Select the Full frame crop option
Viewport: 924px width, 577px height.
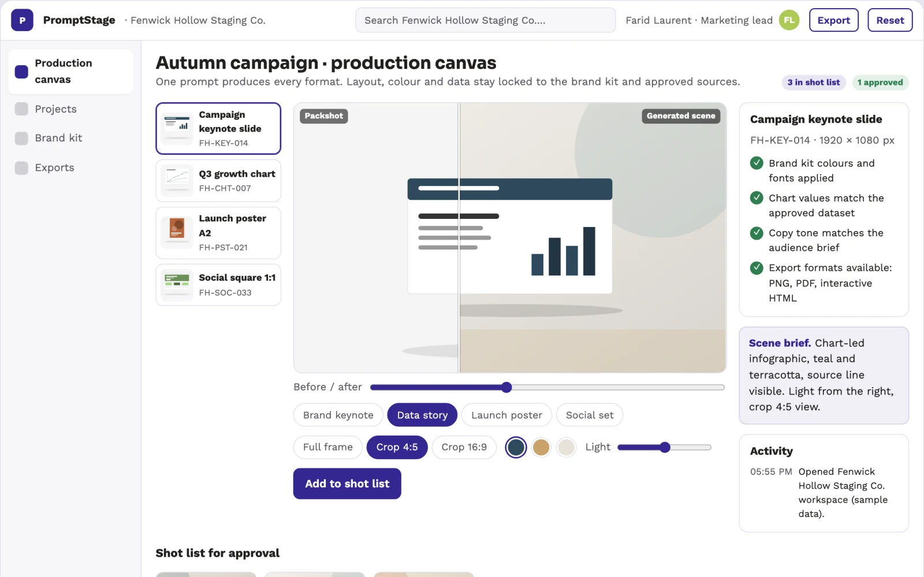coord(327,447)
